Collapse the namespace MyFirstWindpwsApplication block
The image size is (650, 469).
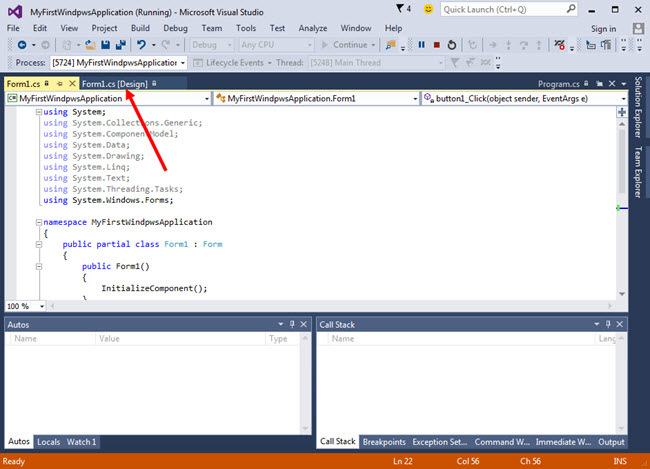pos(39,222)
